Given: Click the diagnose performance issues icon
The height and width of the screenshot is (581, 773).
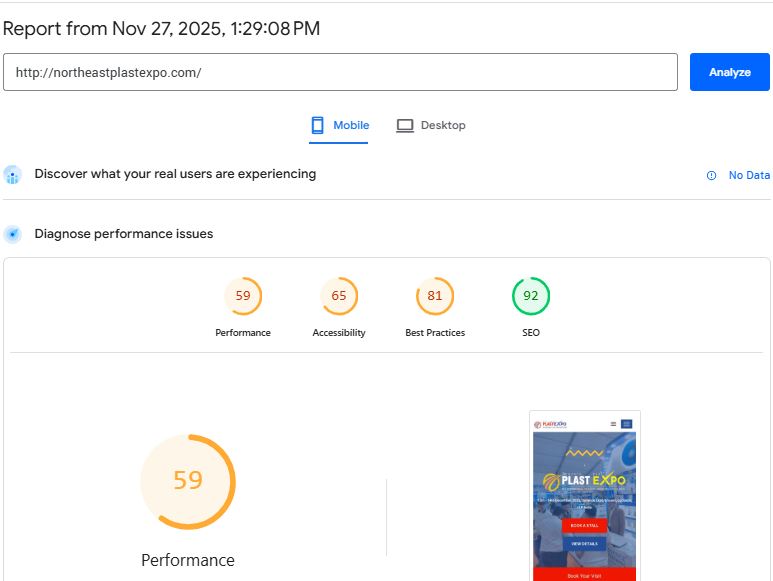Looking at the screenshot, I should click(x=12, y=235).
